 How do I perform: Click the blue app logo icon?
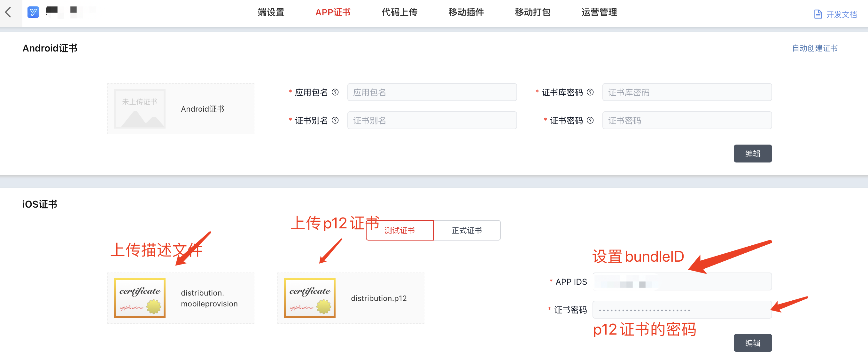(33, 12)
